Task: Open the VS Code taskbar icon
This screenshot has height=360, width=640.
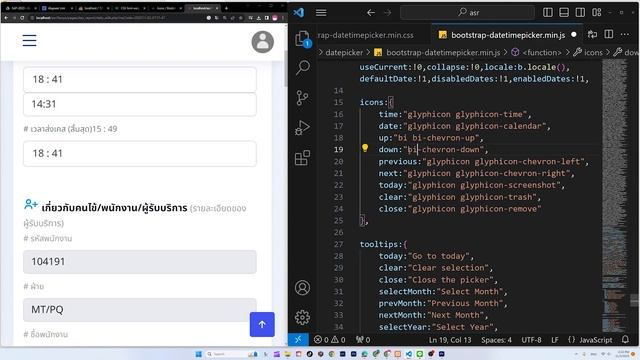Action: coord(409,354)
